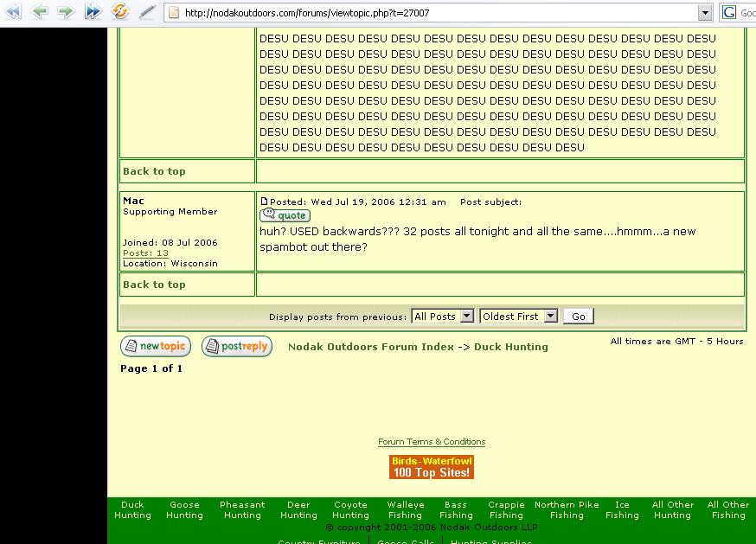Click the Go button

click(x=579, y=317)
